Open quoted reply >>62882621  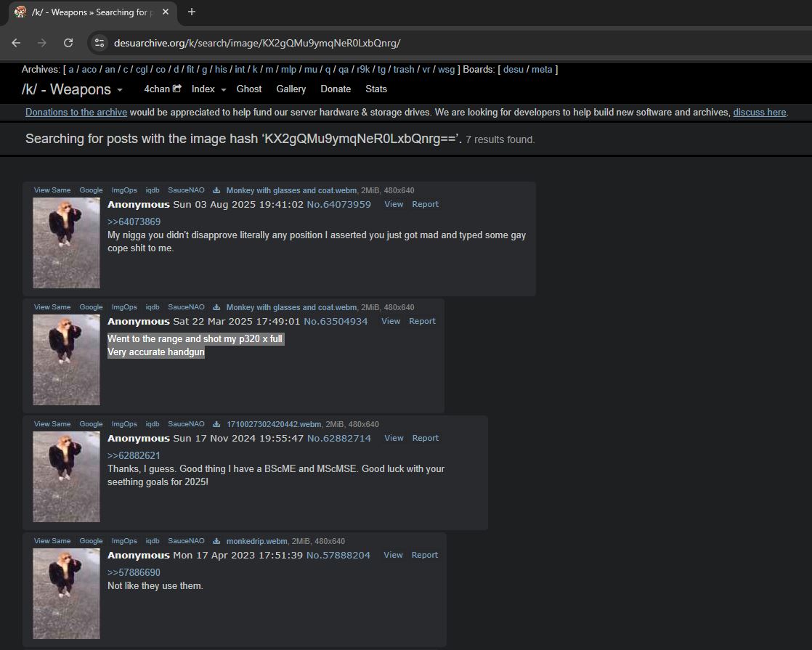click(134, 456)
